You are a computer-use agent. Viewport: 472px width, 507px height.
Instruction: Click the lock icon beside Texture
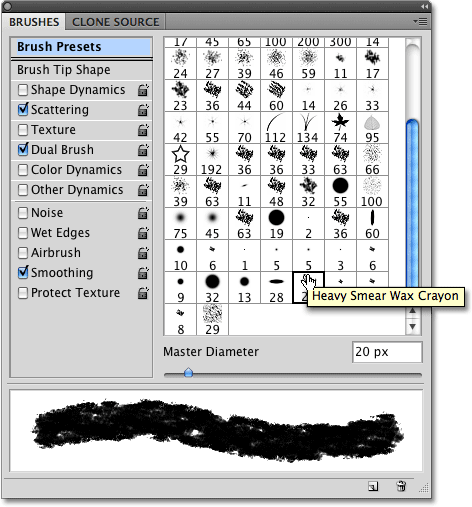[143, 130]
